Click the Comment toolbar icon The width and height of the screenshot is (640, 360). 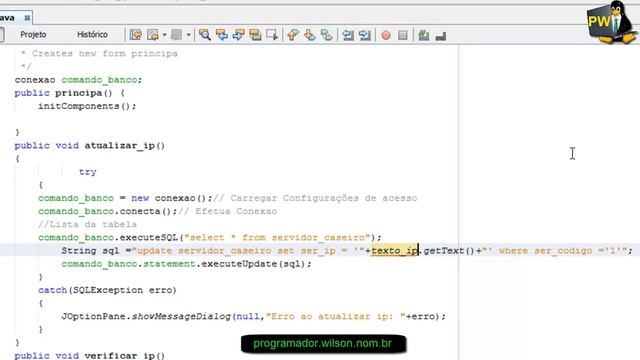[424, 35]
